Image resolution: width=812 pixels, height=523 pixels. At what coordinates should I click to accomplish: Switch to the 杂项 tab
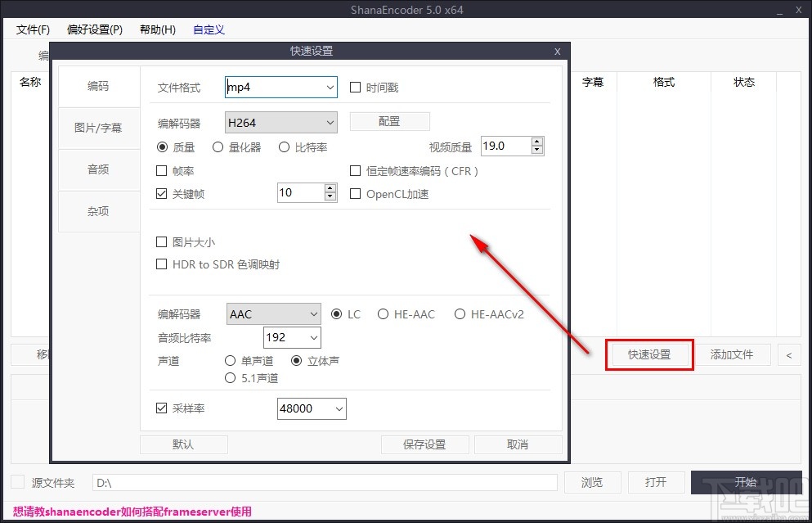(x=98, y=211)
